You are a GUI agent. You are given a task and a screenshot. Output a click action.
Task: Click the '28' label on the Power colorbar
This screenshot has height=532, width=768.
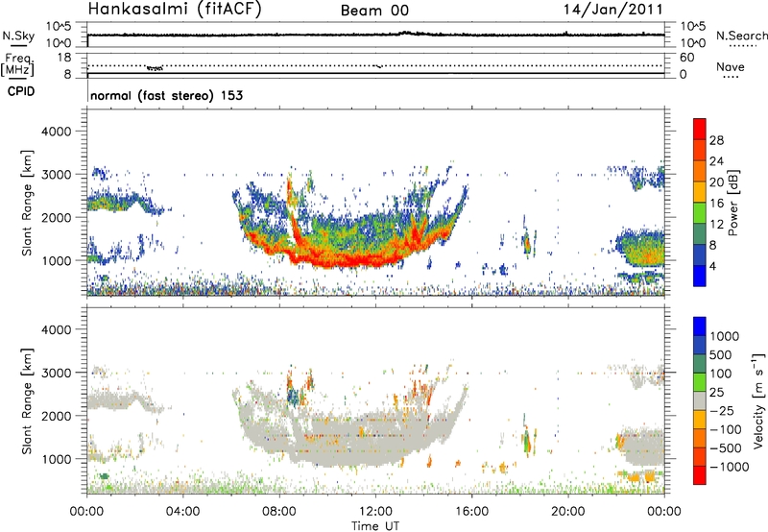coord(716,140)
